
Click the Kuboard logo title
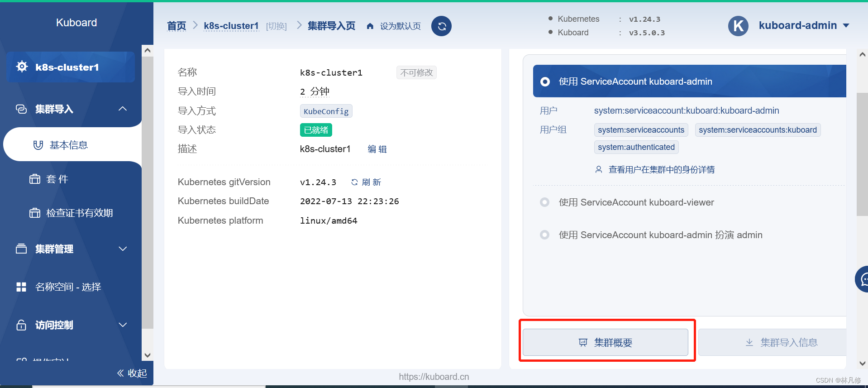click(x=76, y=23)
